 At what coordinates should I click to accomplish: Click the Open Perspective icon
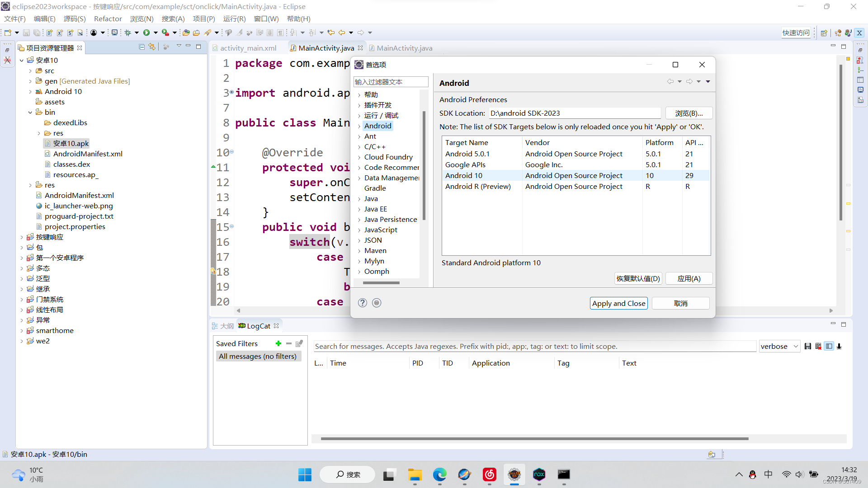click(824, 33)
